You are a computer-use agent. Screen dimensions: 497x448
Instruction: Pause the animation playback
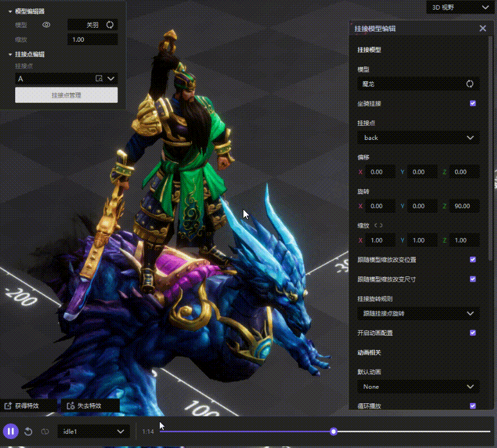[x=11, y=431]
